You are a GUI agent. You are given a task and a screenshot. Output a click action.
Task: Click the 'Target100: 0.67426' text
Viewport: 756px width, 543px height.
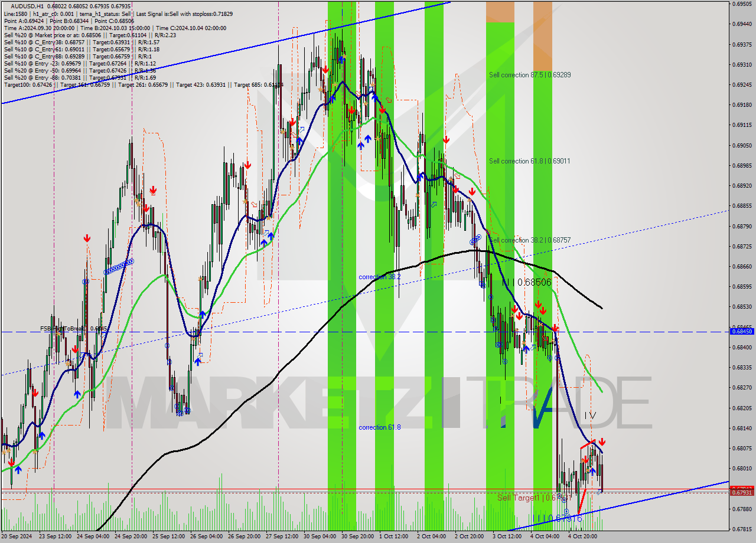[28, 84]
